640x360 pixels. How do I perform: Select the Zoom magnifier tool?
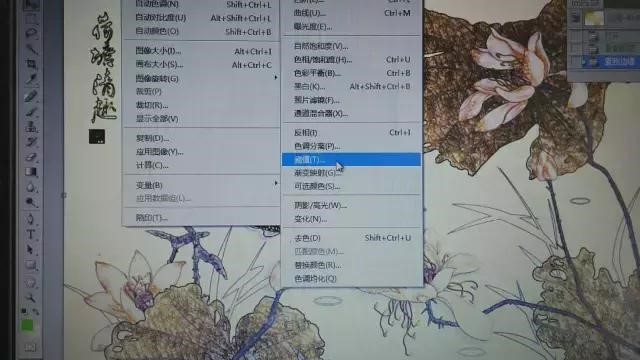(31, 297)
